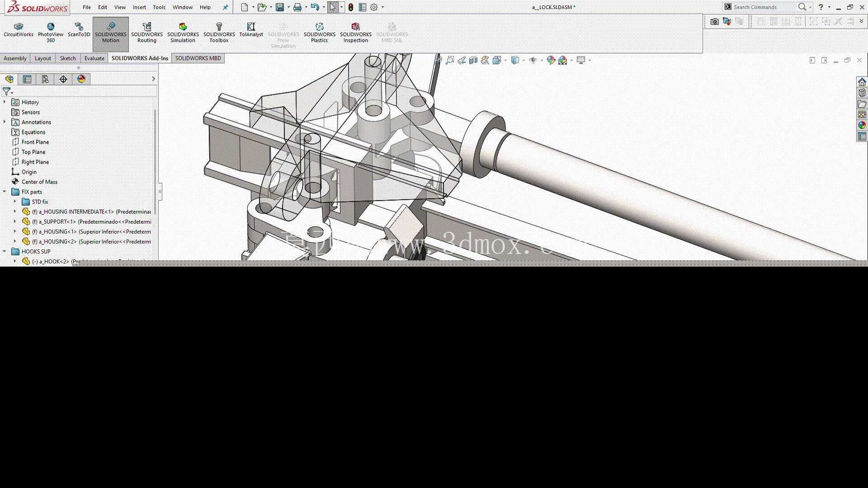This screenshot has width=868, height=488.
Task: Expand the Undo dropdown arrow
Action: [x=324, y=7]
